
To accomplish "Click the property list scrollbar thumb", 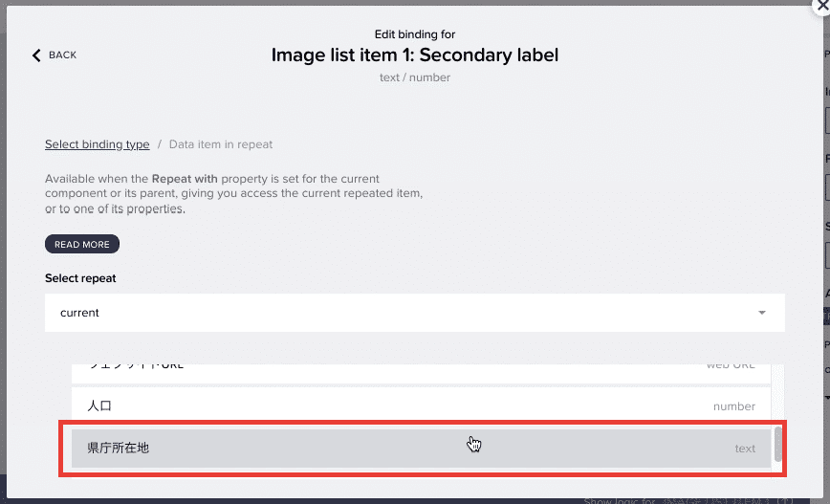I will point(777,444).
